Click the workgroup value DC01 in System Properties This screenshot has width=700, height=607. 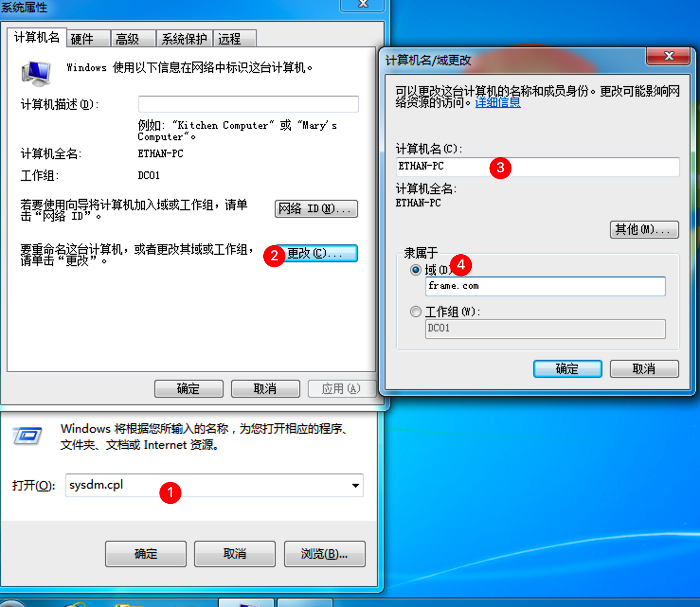point(149,176)
